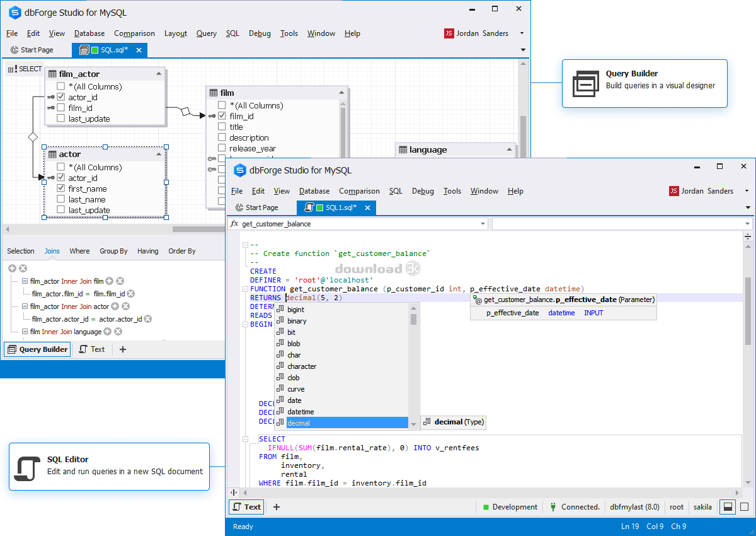Click the fx function icon in navigation bar
The height and width of the screenshot is (536, 756).
[234, 224]
